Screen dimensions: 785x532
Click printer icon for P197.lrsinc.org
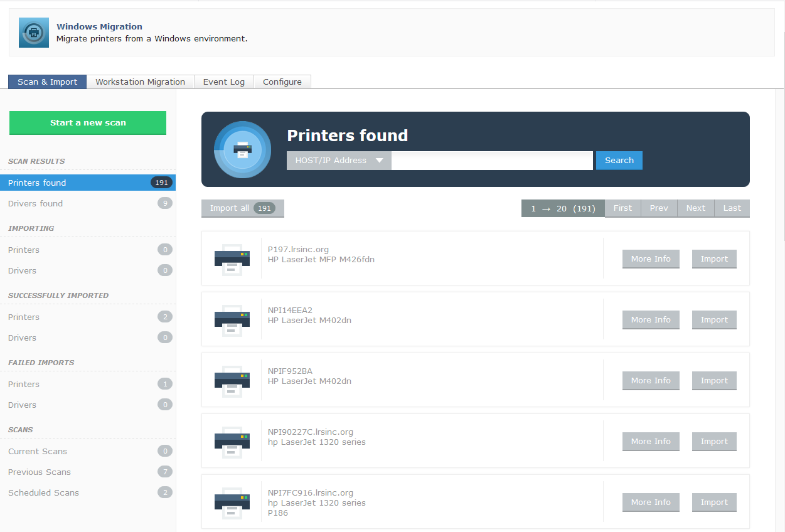232,258
